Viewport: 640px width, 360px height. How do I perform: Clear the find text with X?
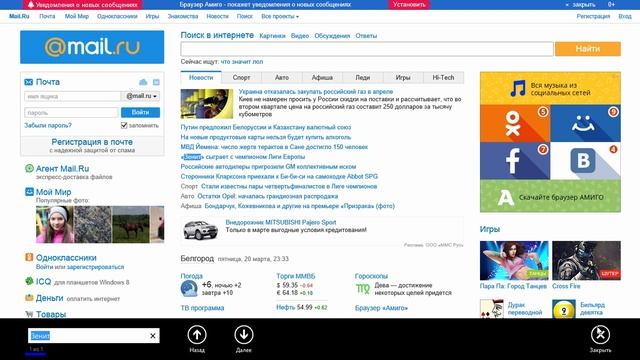pyautogui.click(x=153, y=336)
